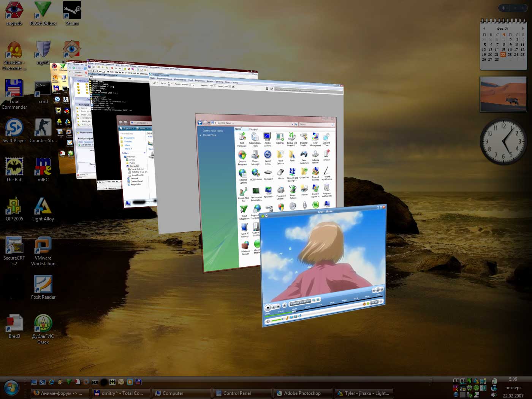Go to next month in calendar gadget
The width and height of the screenshot is (532, 399).
(523, 28)
